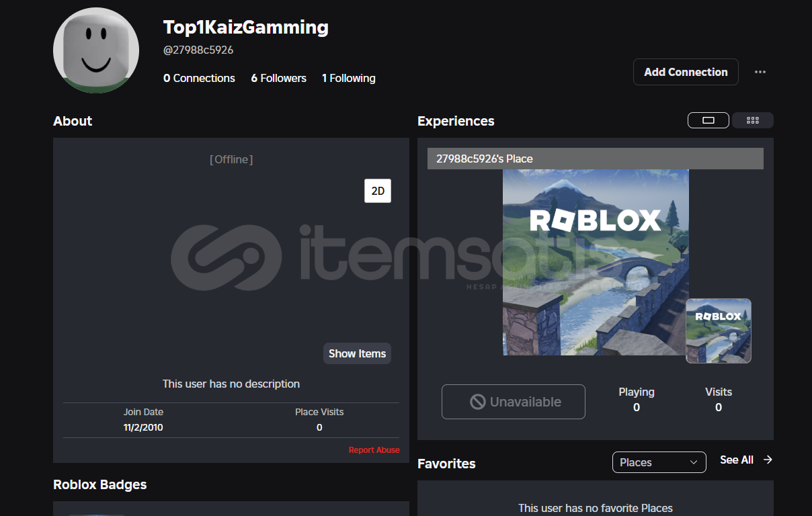This screenshot has height=516, width=812.
Task: Click the Unavailable play button
Action: coord(514,402)
